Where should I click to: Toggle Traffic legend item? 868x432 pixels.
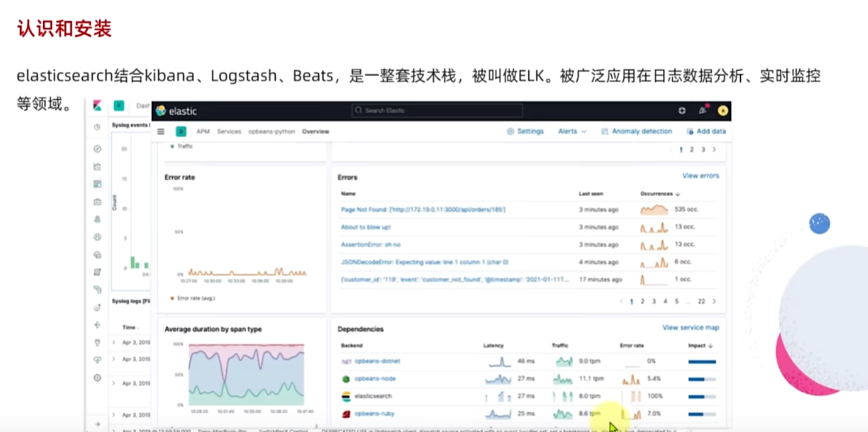point(181,147)
